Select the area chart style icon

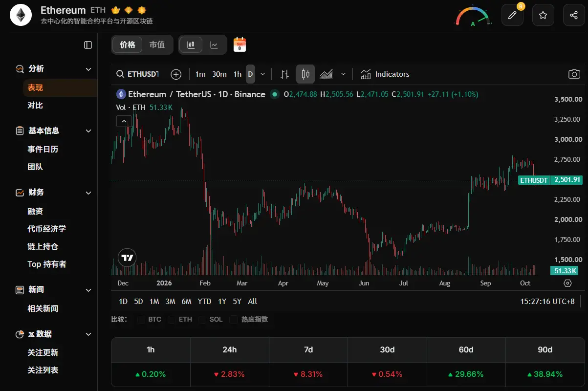coord(326,74)
